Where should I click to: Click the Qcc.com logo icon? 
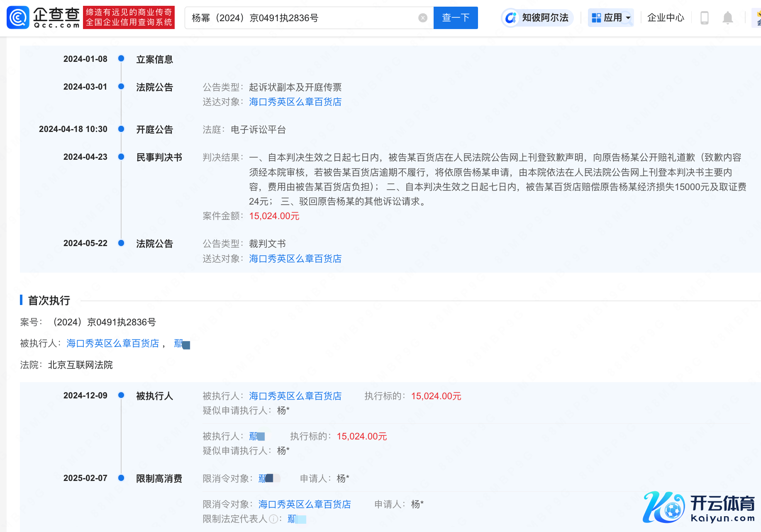18,17
